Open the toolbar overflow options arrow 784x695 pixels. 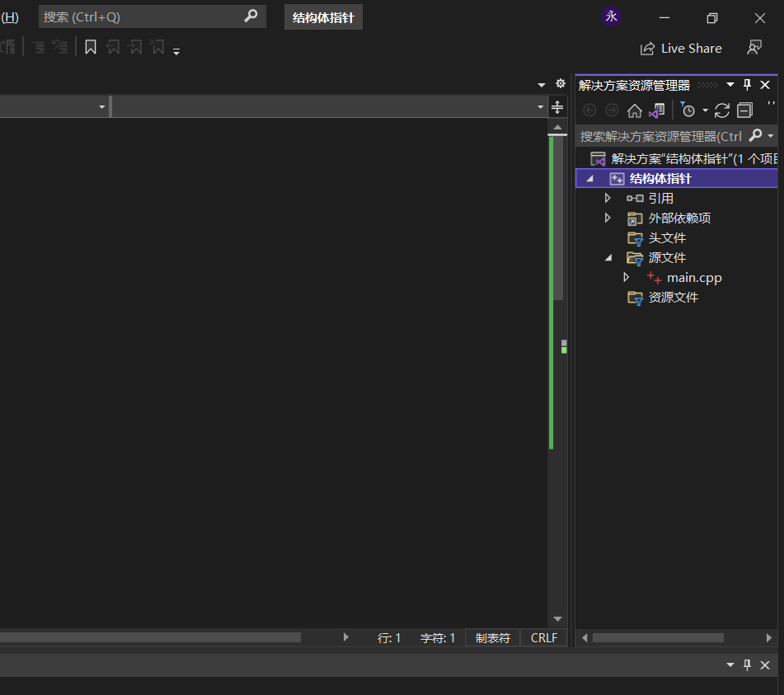coord(176,51)
